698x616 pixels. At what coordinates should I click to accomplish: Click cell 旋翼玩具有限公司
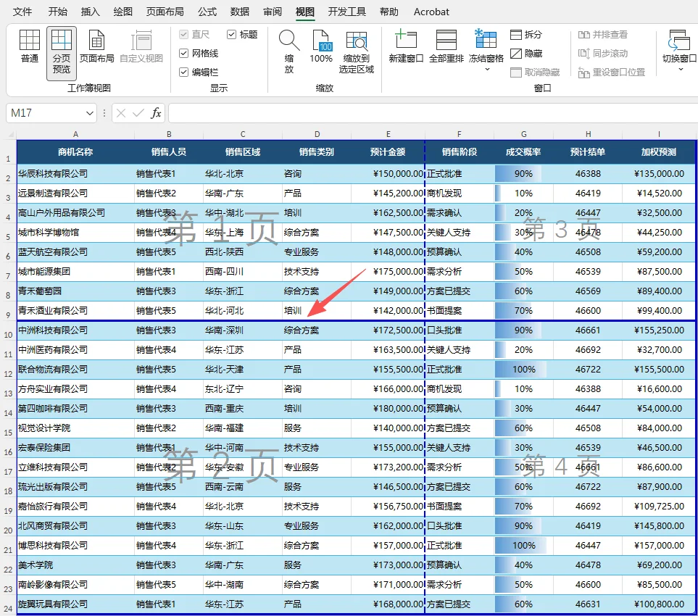pos(75,604)
